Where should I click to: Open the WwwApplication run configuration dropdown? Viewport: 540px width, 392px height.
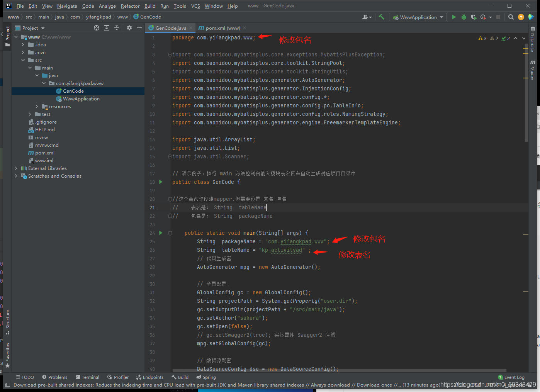coord(418,17)
